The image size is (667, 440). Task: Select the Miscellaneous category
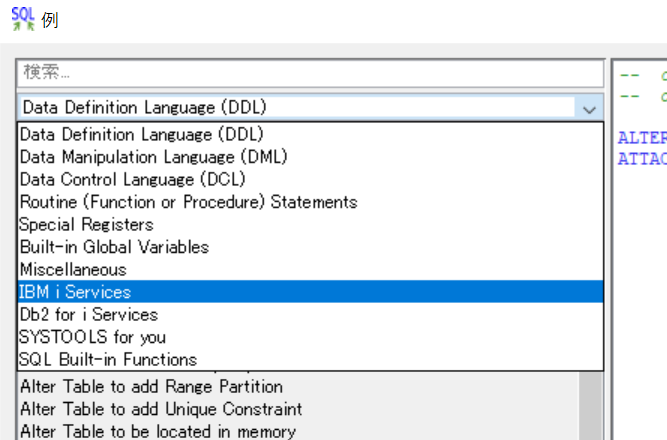click(x=310, y=270)
